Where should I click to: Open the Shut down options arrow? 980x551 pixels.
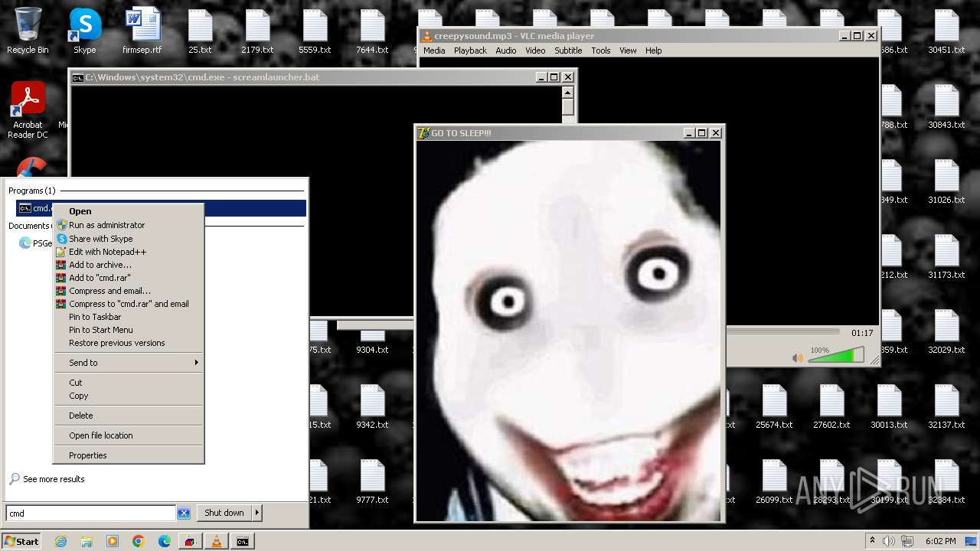(257, 513)
